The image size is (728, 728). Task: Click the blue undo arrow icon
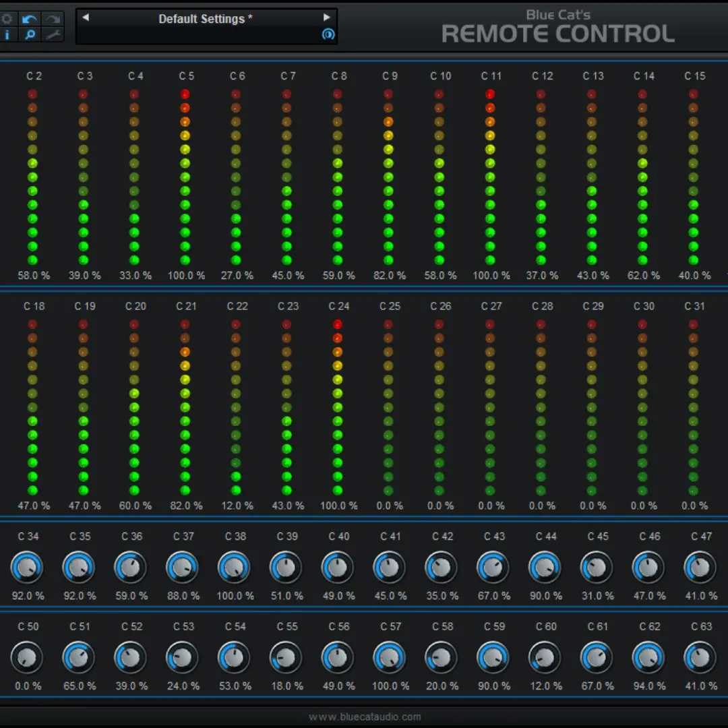coord(30,19)
